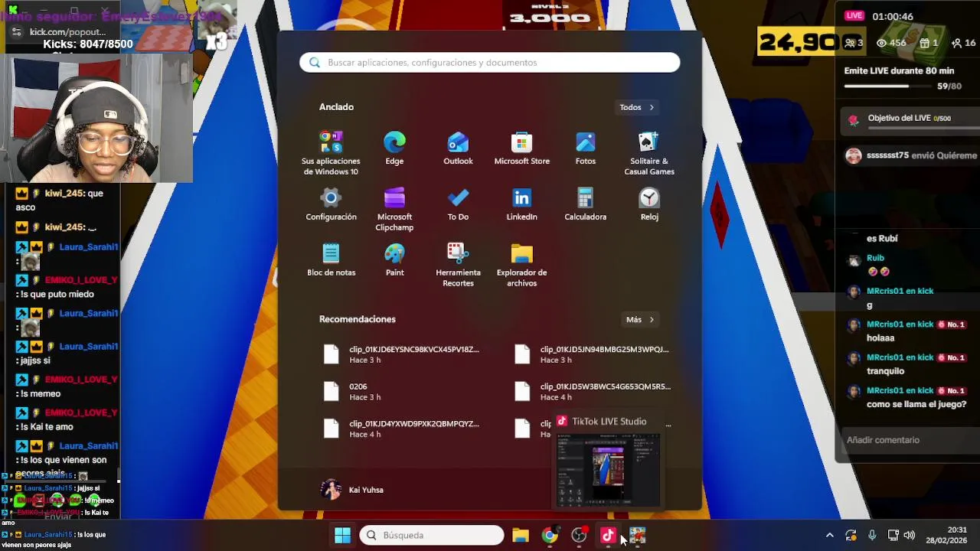This screenshot has height=551, width=980.
Task: Open Microsoft Store app
Action: tap(521, 148)
